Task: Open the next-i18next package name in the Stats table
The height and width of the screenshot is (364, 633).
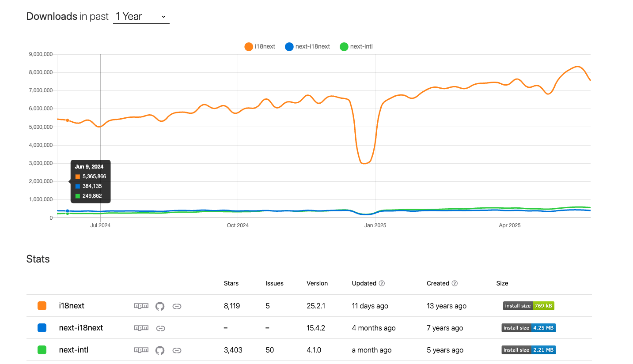Action: (81, 328)
